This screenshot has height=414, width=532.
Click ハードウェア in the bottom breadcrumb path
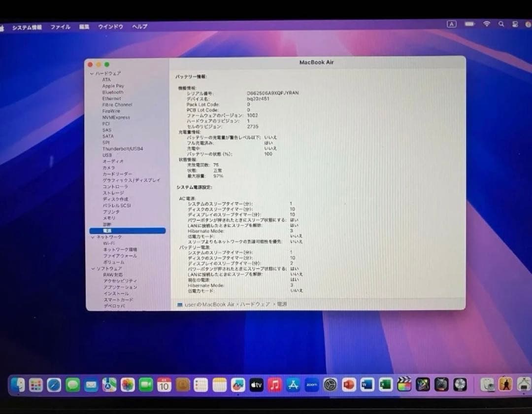click(x=255, y=304)
